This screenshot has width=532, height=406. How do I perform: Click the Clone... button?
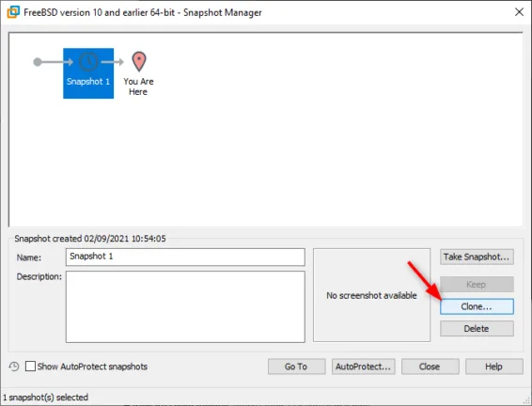tap(477, 306)
